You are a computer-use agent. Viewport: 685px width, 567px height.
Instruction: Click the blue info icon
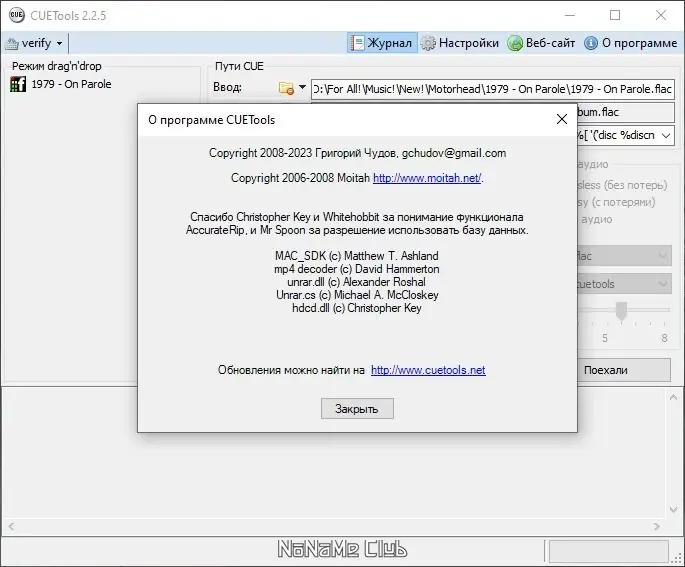coord(591,43)
